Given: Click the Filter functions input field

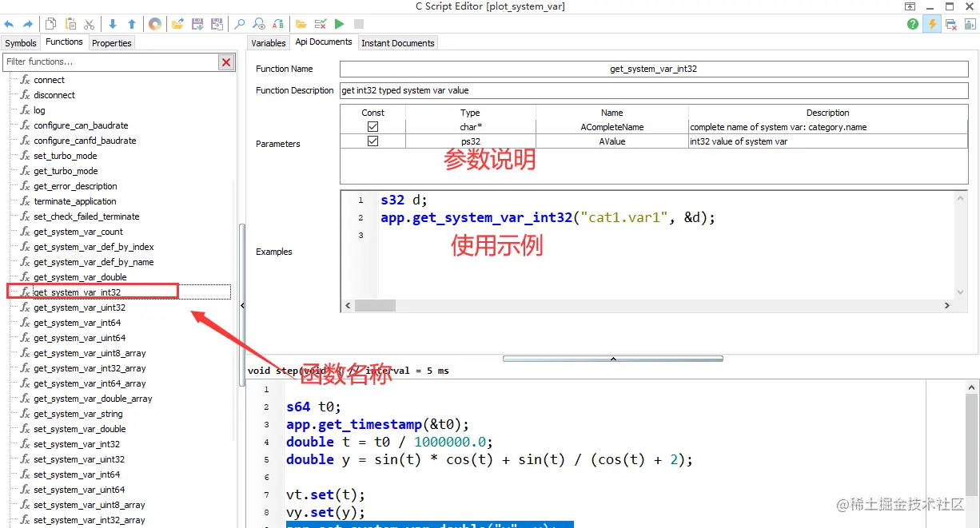Looking at the screenshot, I should click(110, 62).
